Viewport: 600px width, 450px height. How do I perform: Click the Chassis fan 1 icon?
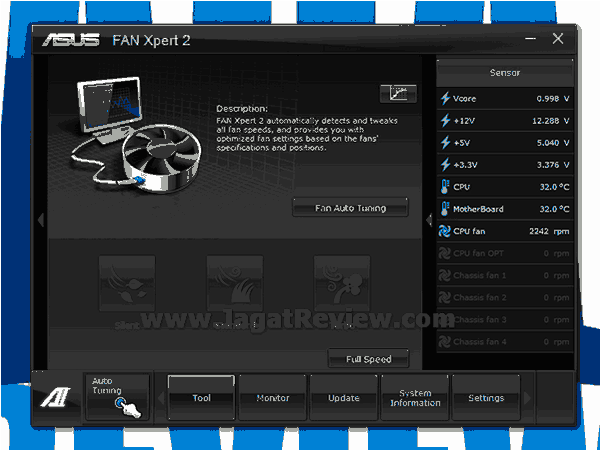(445, 276)
